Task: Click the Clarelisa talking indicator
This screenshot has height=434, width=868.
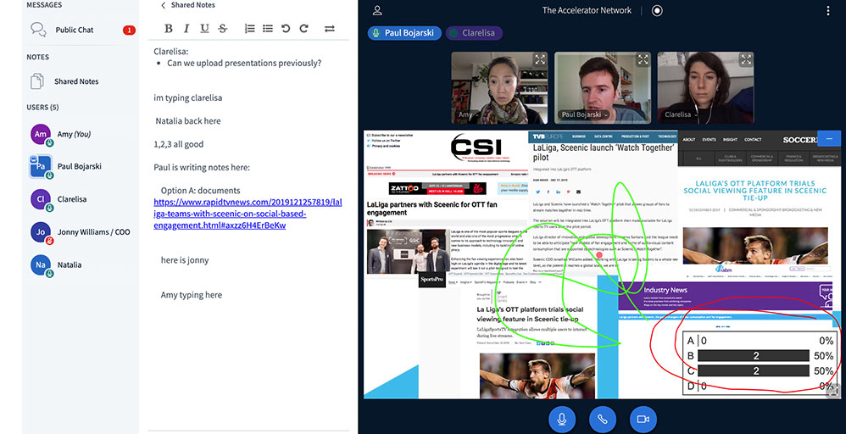Action: coord(474,33)
